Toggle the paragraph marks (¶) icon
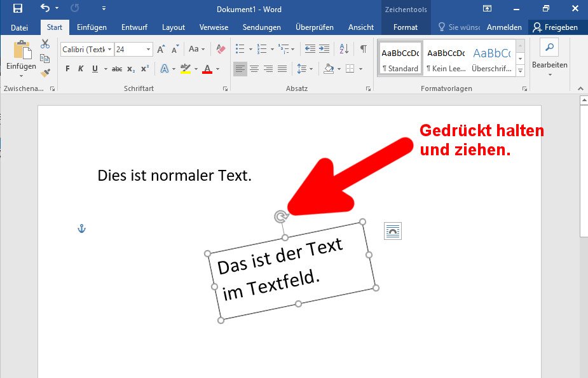 363,49
